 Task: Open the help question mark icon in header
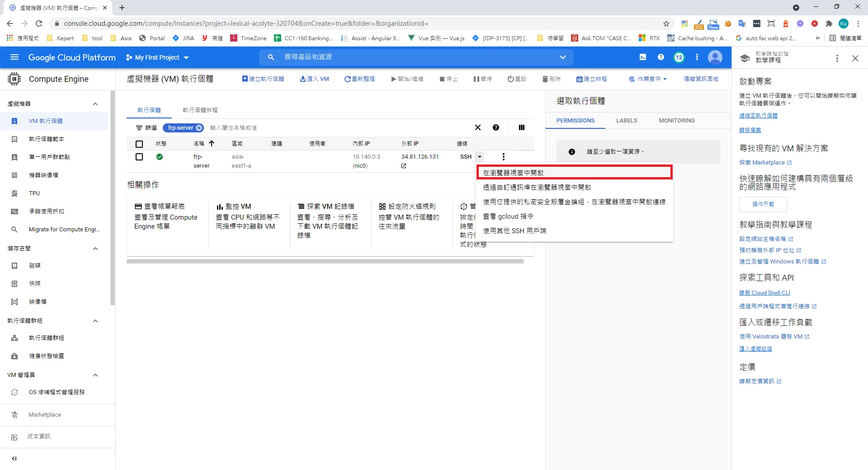click(x=660, y=57)
